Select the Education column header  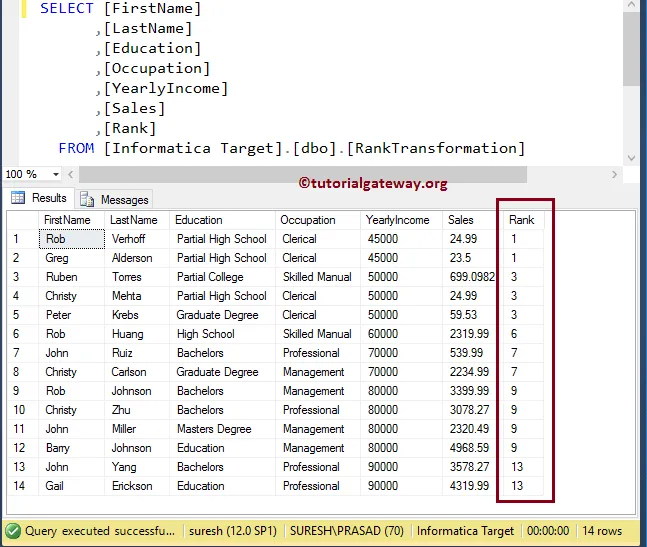point(222,220)
